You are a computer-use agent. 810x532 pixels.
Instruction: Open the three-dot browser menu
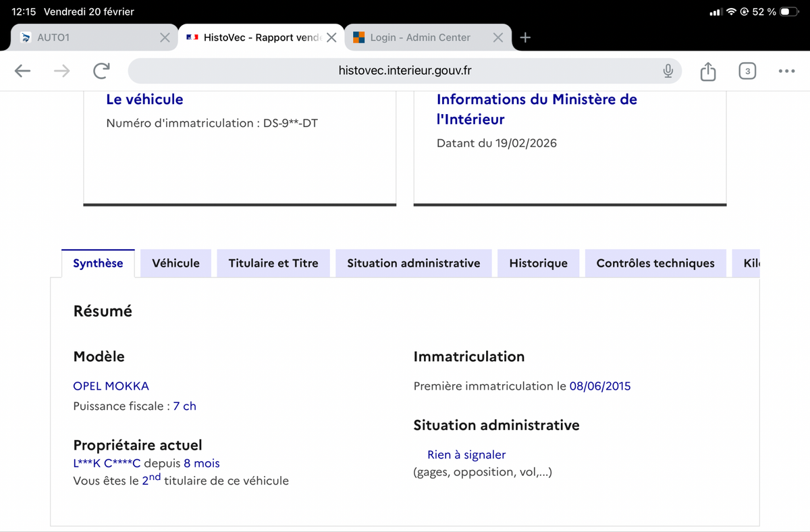coord(786,71)
